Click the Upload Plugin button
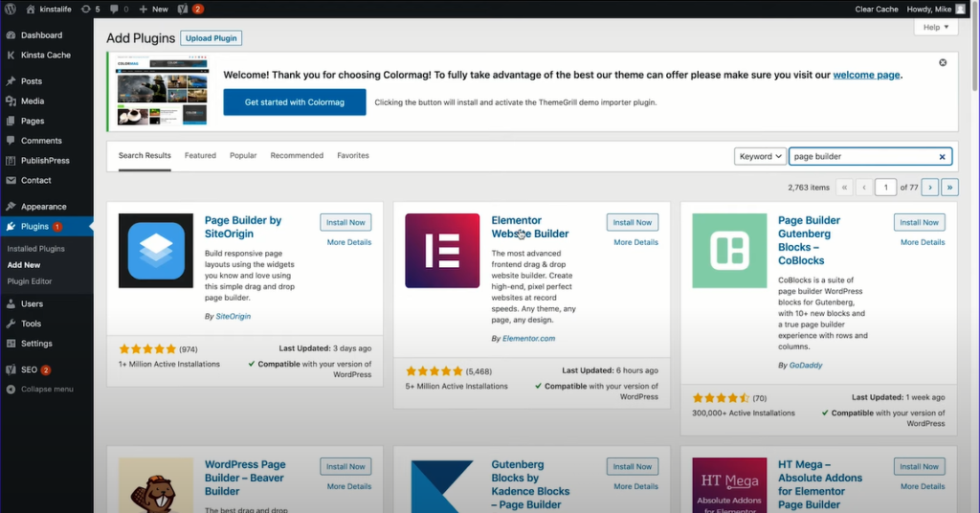The height and width of the screenshot is (513, 980). pyautogui.click(x=212, y=38)
